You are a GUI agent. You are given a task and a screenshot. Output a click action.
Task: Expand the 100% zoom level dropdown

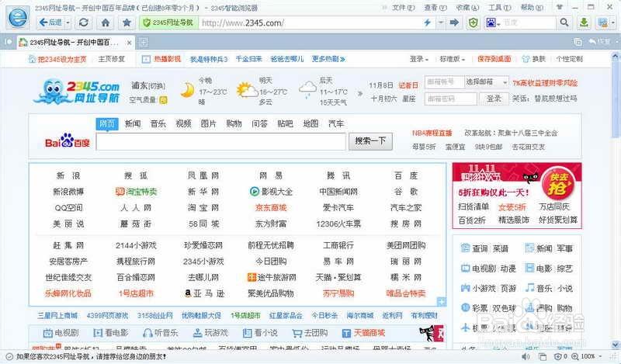598,356
